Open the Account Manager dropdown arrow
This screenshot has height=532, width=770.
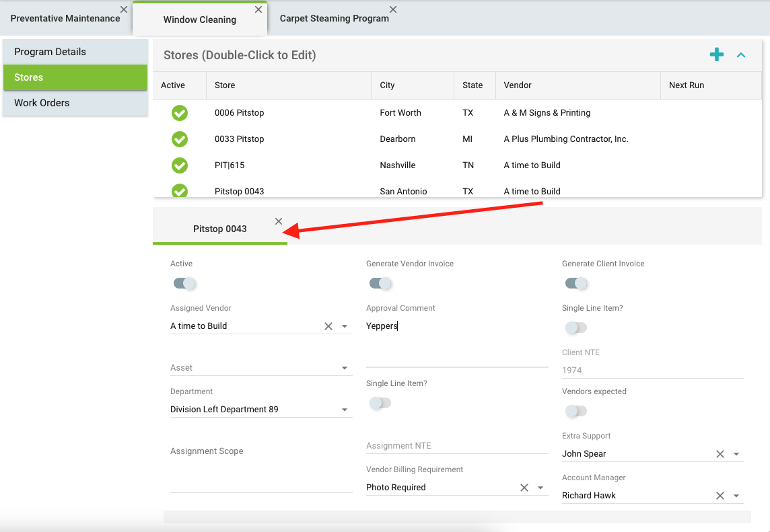tap(736, 496)
